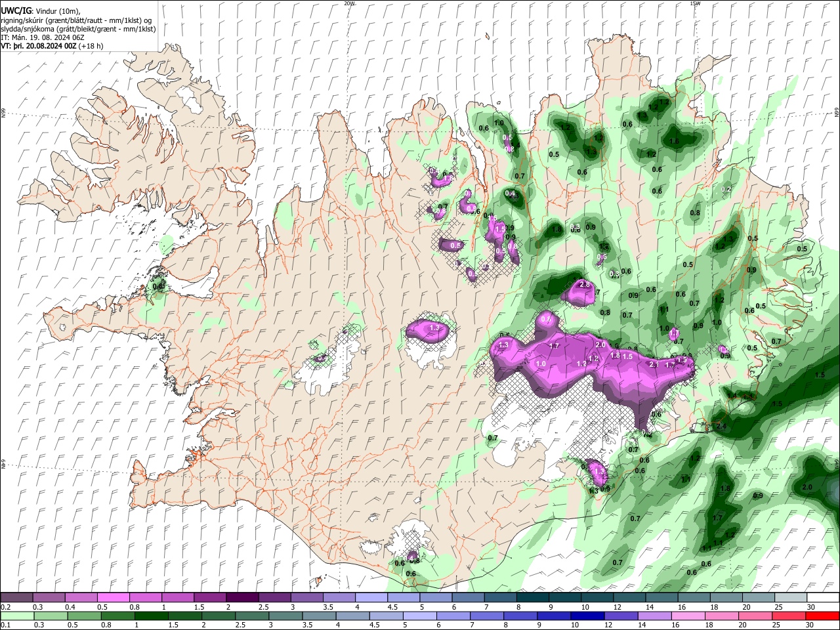Click the 2.8 value on the purple snow patch
This screenshot has width=840, height=630.
tap(585, 285)
